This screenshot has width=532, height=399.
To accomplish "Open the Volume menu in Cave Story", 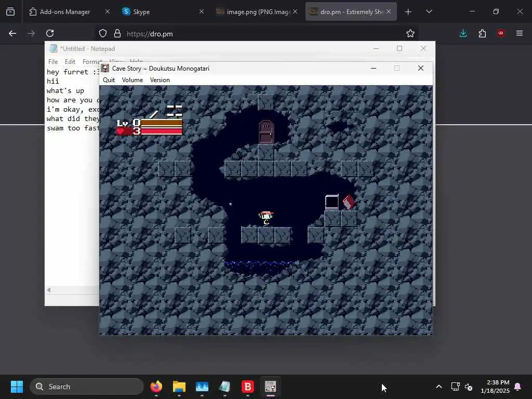I will pos(132,80).
